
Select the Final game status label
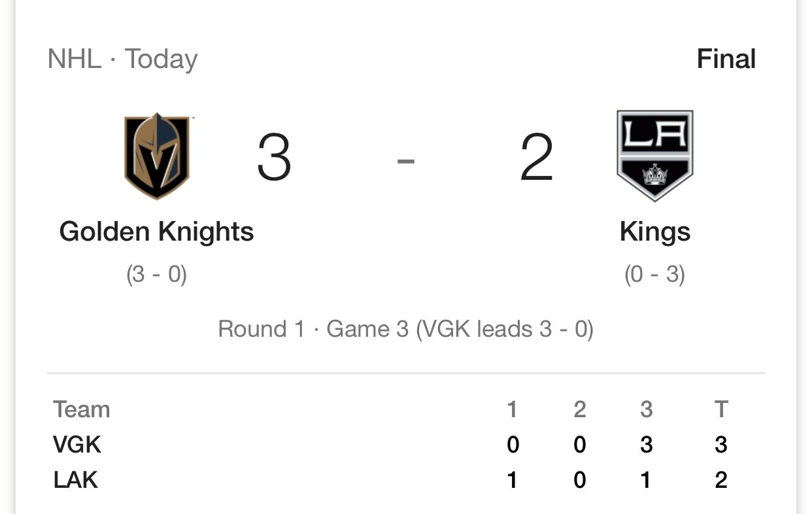[x=726, y=60]
